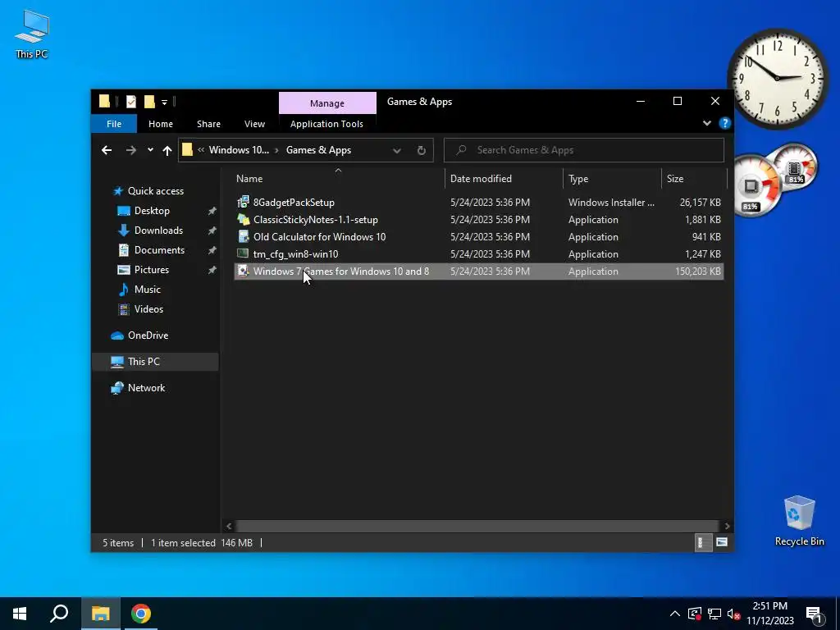
Task: Click the scrollbar left arrow
Action: coord(229,526)
